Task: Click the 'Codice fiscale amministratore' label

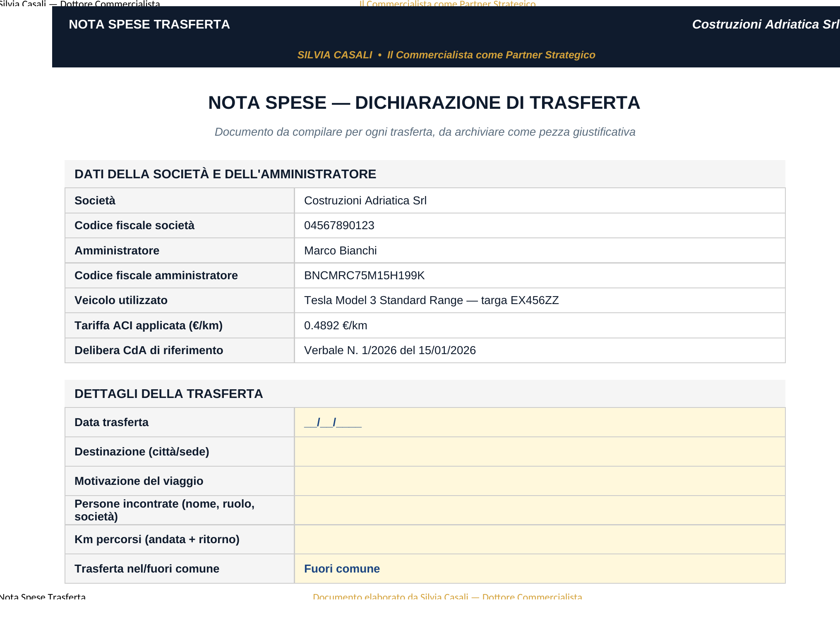Action: 156,276
